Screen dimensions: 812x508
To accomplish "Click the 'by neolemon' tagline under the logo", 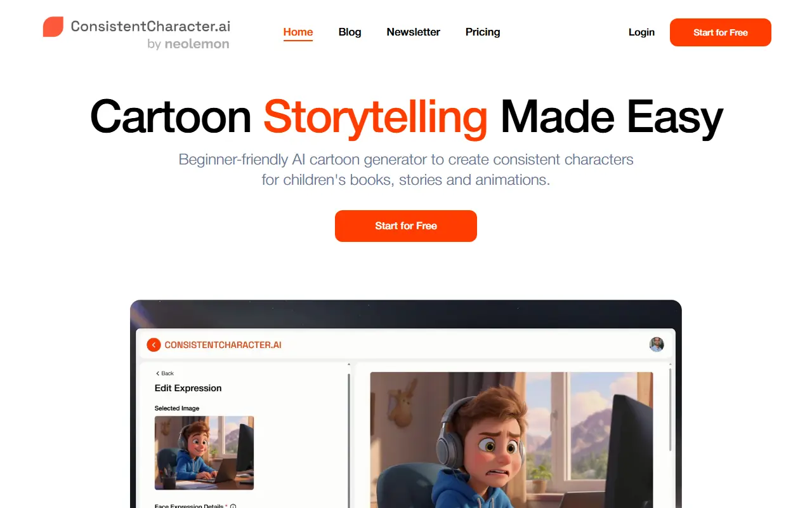I will pos(188,44).
